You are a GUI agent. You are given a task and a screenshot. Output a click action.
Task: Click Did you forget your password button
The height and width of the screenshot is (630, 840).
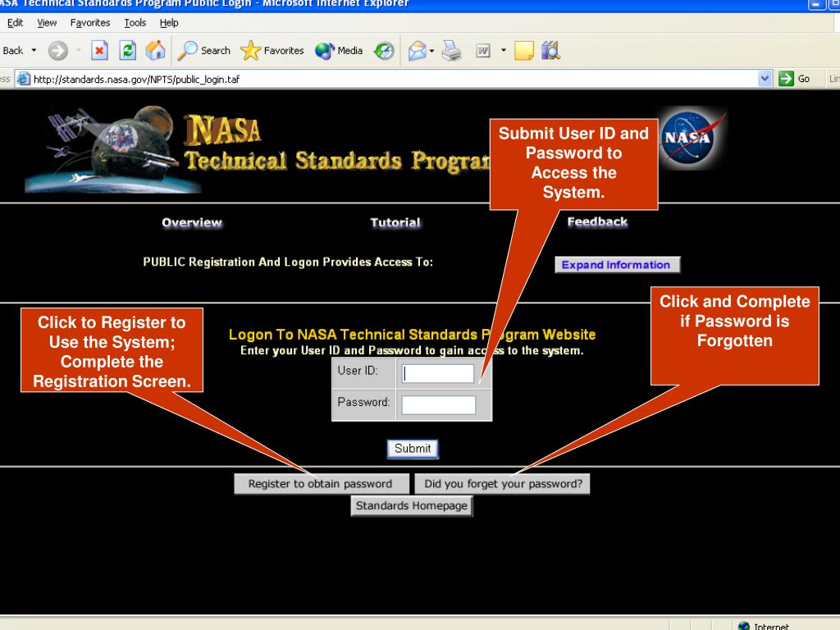(503, 484)
